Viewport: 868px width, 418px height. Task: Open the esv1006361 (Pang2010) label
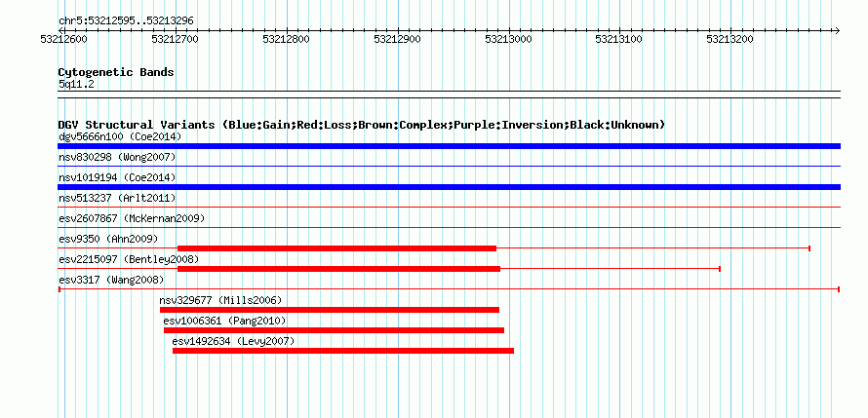pyautogui.click(x=224, y=321)
